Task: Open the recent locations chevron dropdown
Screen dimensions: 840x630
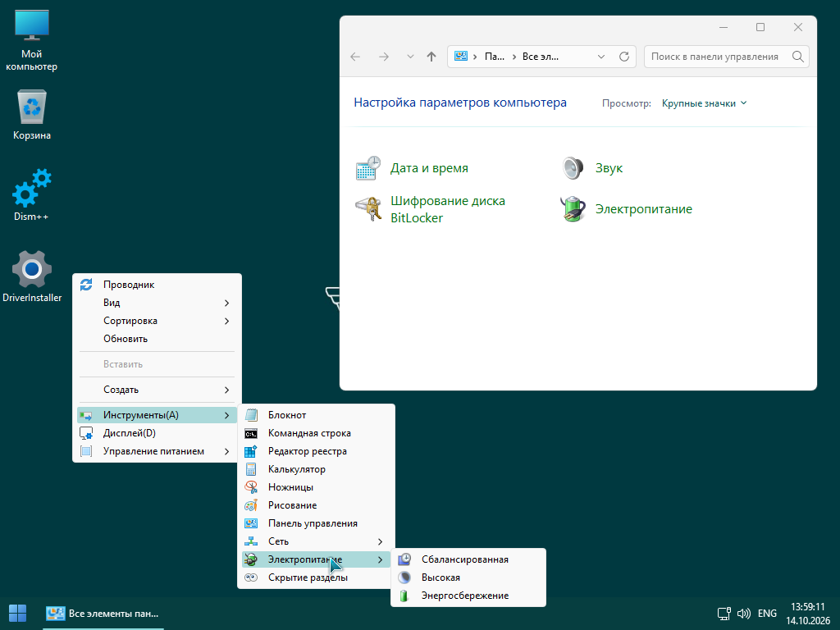Action: (410, 57)
